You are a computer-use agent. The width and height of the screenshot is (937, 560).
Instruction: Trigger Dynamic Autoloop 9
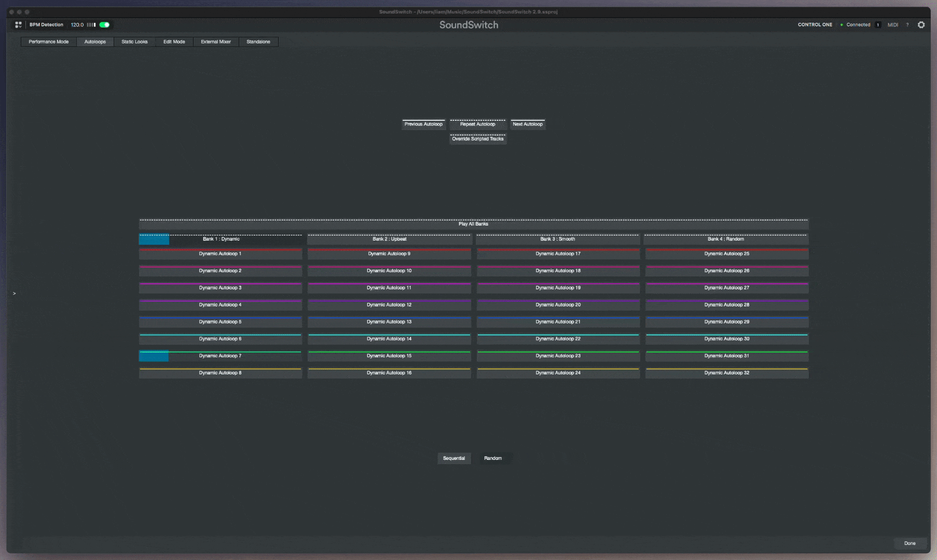389,254
